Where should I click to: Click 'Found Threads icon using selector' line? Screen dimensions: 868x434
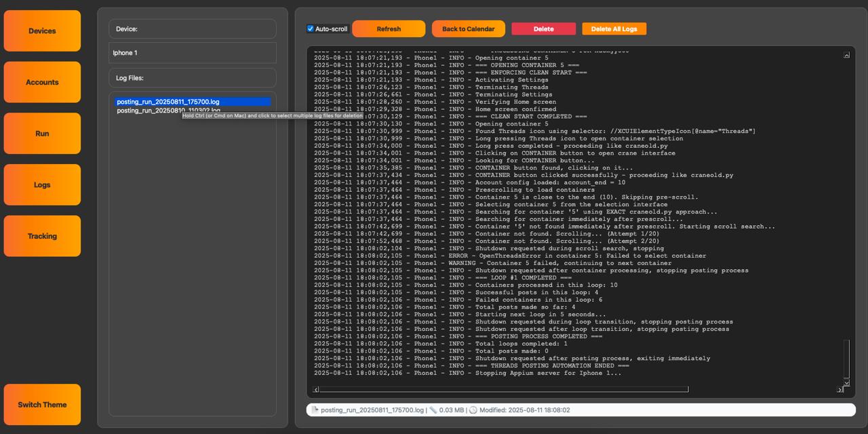[x=534, y=131]
